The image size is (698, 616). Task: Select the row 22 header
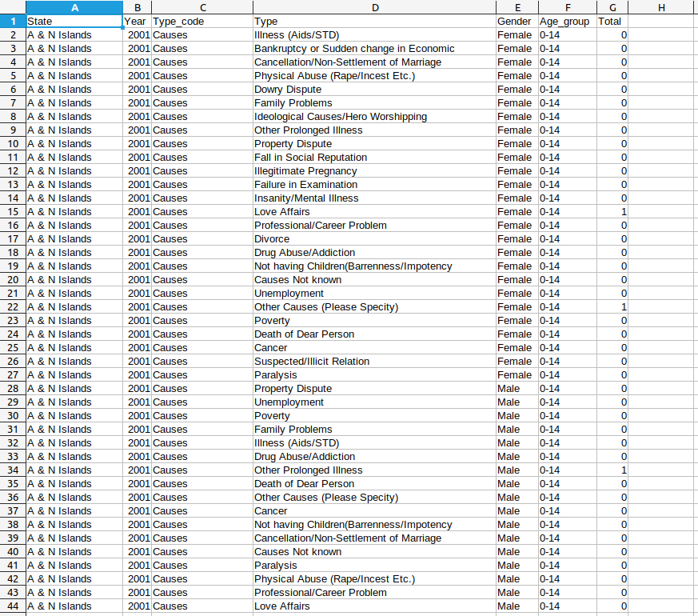point(13,307)
